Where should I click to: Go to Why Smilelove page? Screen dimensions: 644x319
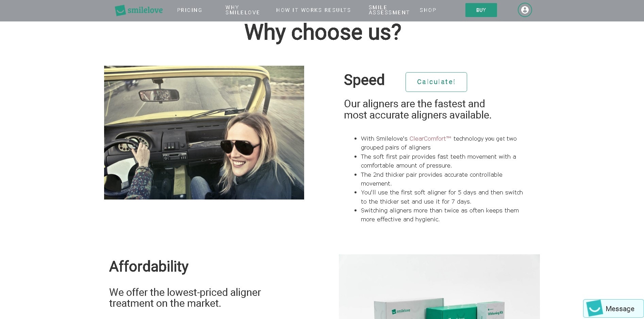pyautogui.click(x=243, y=10)
